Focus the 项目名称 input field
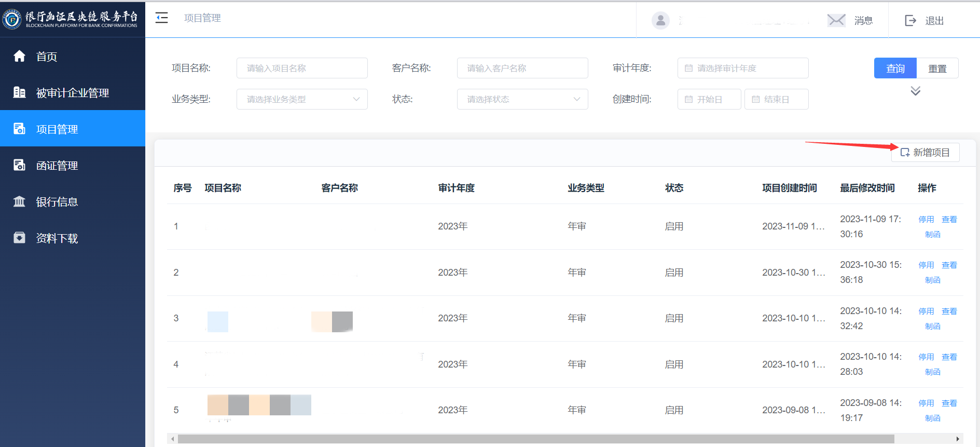This screenshot has width=980, height=447. pyautogui.click(x=302, y=68)
